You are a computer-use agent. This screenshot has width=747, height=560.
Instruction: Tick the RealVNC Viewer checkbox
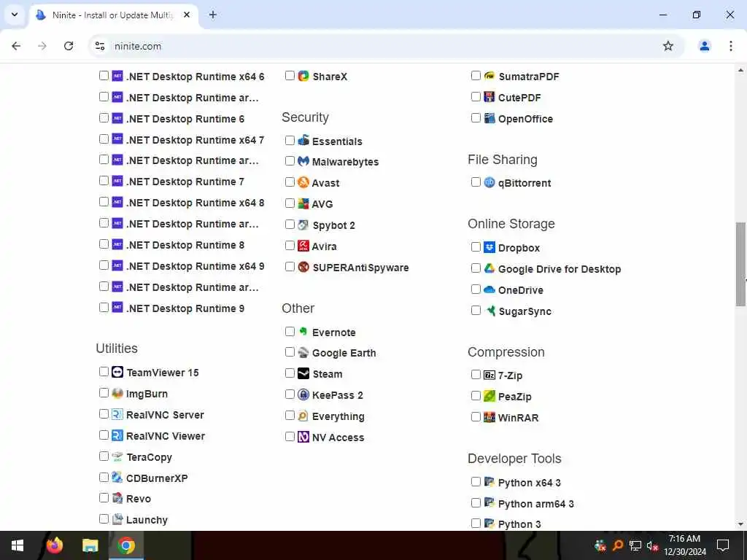[x=104, y=435]
